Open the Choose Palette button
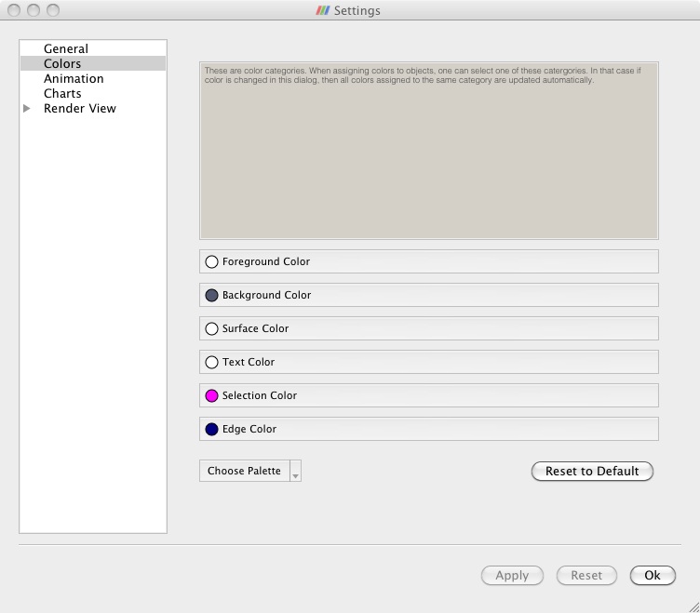 [244, 471]
